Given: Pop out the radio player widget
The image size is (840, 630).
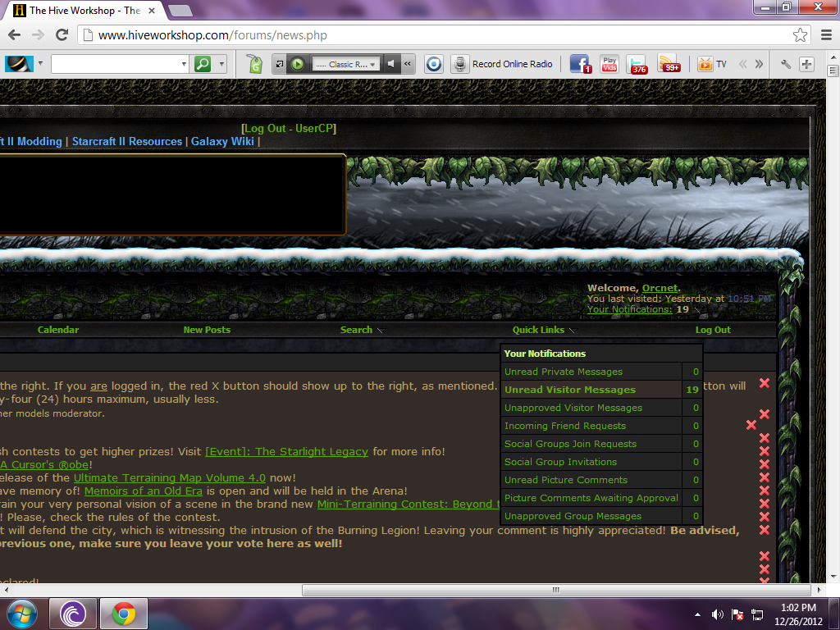Looking at the screenshot, I should click(280, 64).
